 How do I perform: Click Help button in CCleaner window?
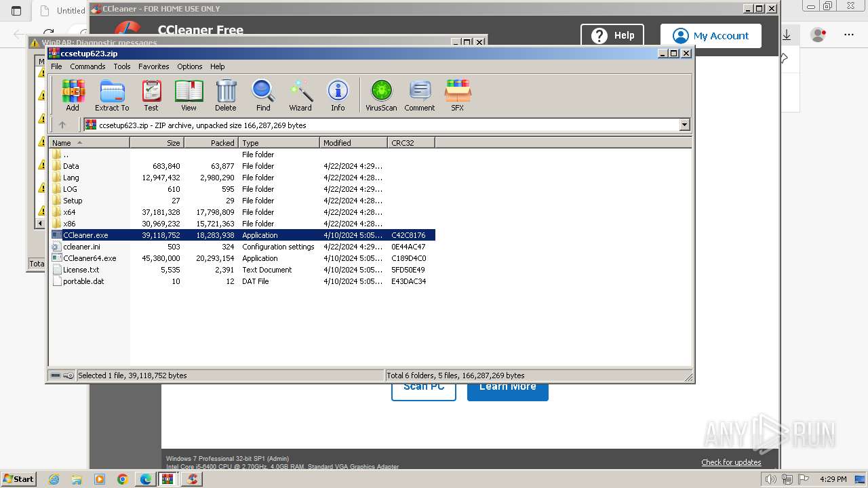pyautogui.click(x=612, y=35)
